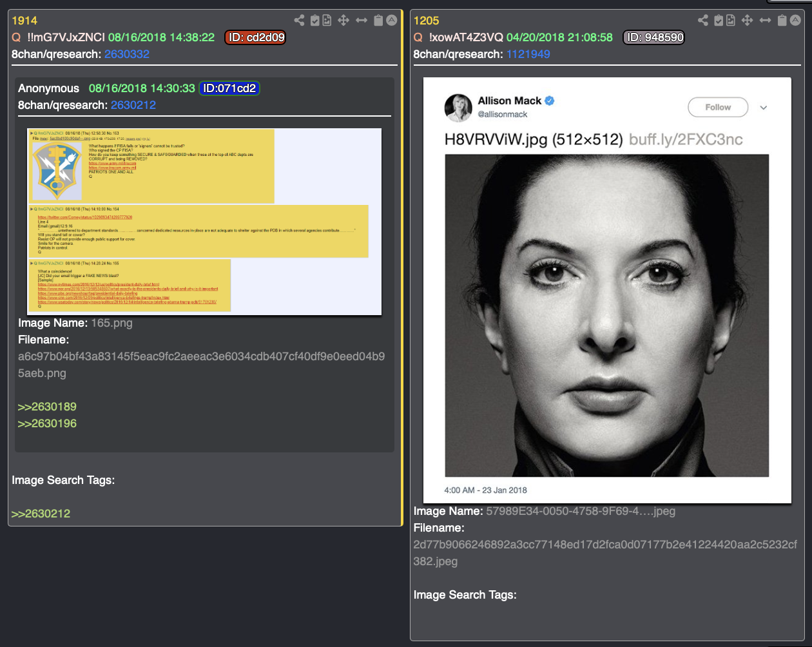
Task: Click the buff.ly/2FXC3nc link text
Action: coord(686,139)
